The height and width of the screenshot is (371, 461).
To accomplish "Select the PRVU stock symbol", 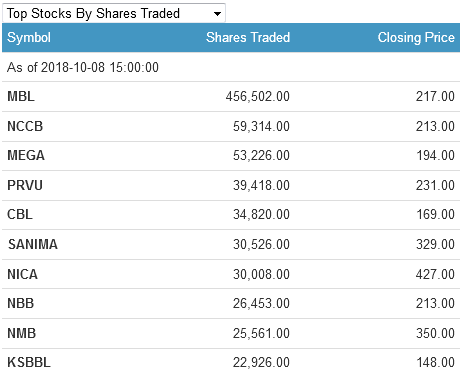I will pyautogui.click(x=25, y=185).
